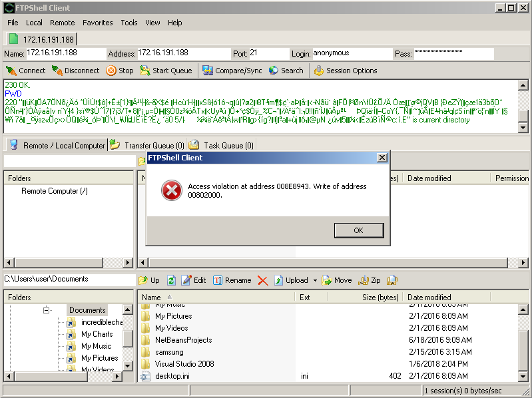
Task: Click the log panel scroll down arrow
Action: click(523, 128)
